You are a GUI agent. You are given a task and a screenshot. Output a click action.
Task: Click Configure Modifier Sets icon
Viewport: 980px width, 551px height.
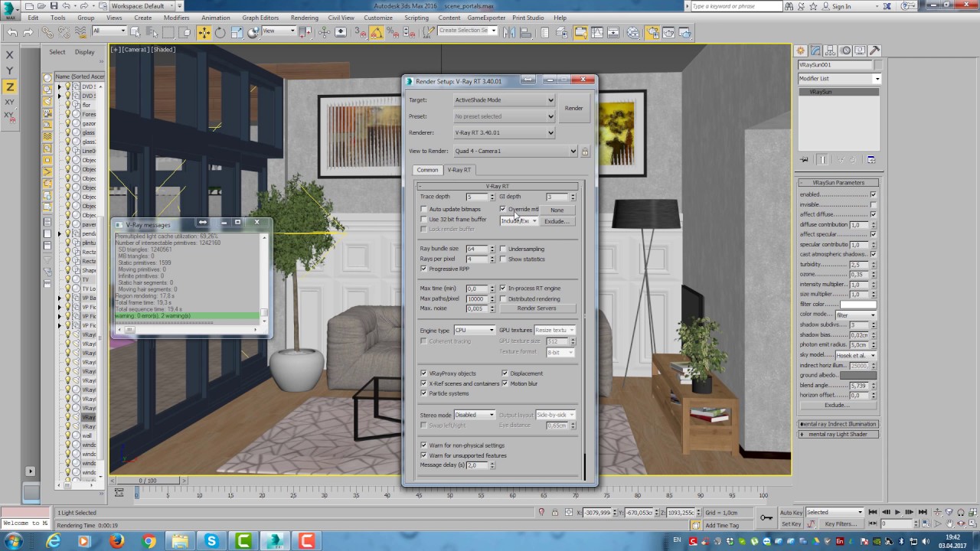[x=871, y=160]
